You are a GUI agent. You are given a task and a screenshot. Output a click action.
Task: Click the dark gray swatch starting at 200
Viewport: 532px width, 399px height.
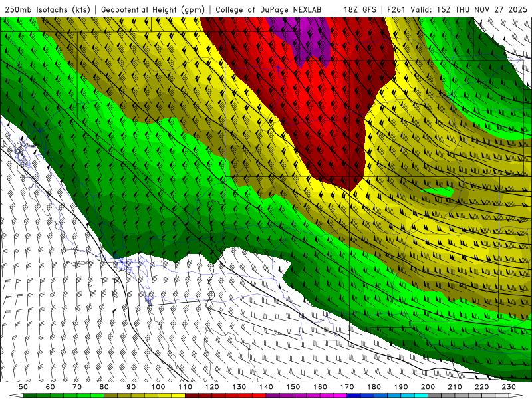coord(435,396)
